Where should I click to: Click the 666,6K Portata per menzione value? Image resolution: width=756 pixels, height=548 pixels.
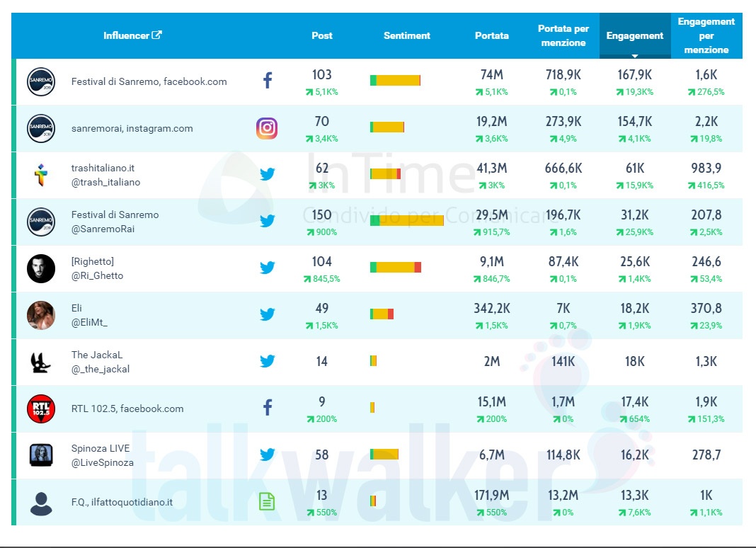pyautogui.click(x=563, y=169)
